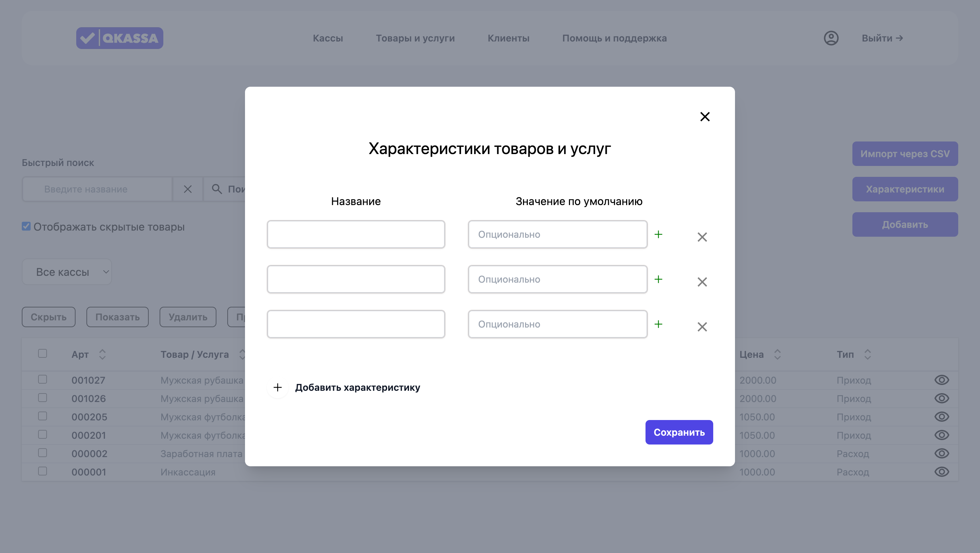Open the Все кассы dropdown
The height and width of the screenshot is (553, 980).
point(67,272)
